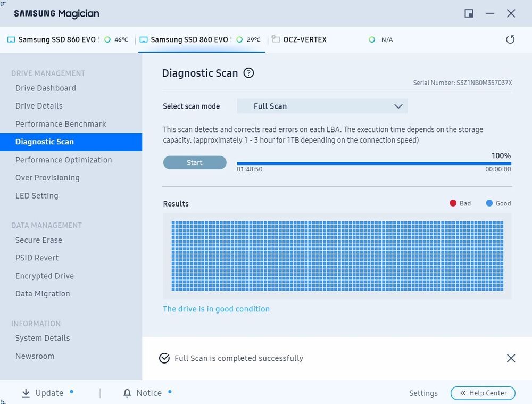Close the Samsung Magician window

click(x=511, y=13)
